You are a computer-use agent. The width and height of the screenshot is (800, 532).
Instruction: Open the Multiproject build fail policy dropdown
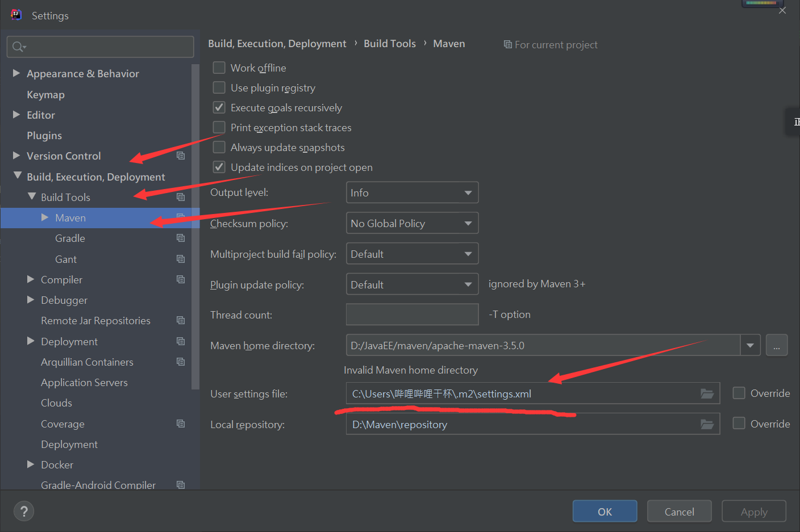(412, 254)
